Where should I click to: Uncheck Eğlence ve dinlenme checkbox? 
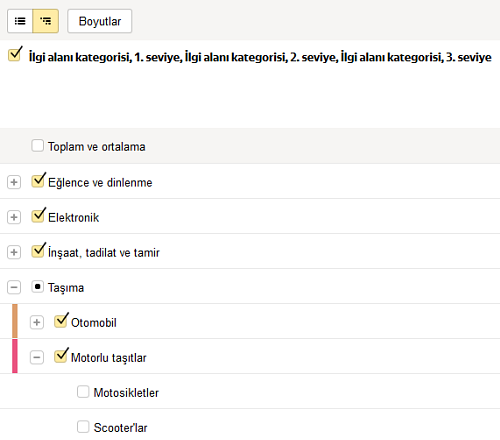click(38, 181)
